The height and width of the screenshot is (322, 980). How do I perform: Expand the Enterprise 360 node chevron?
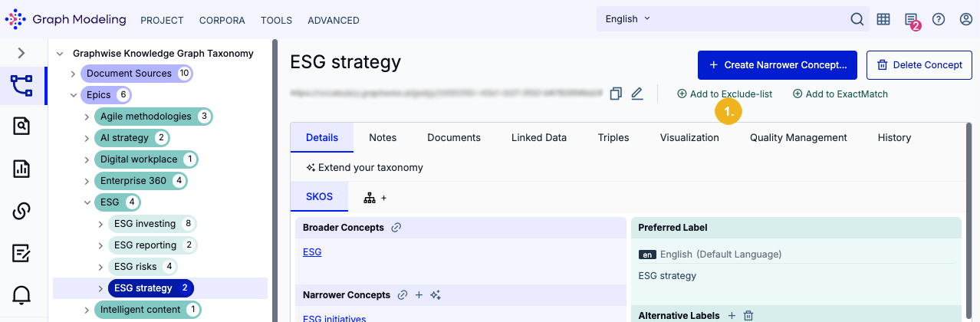pyautogui.click(x=87, y=181)
